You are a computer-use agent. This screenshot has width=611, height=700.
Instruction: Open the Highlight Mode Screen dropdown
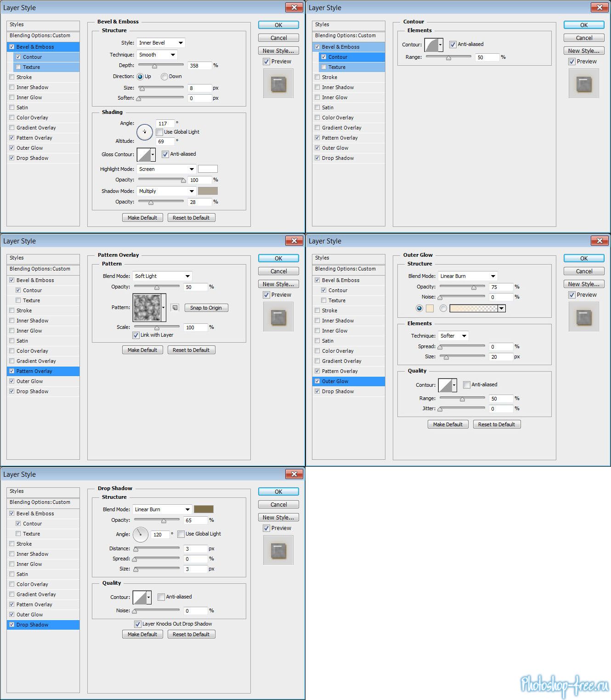pos(166,169)
